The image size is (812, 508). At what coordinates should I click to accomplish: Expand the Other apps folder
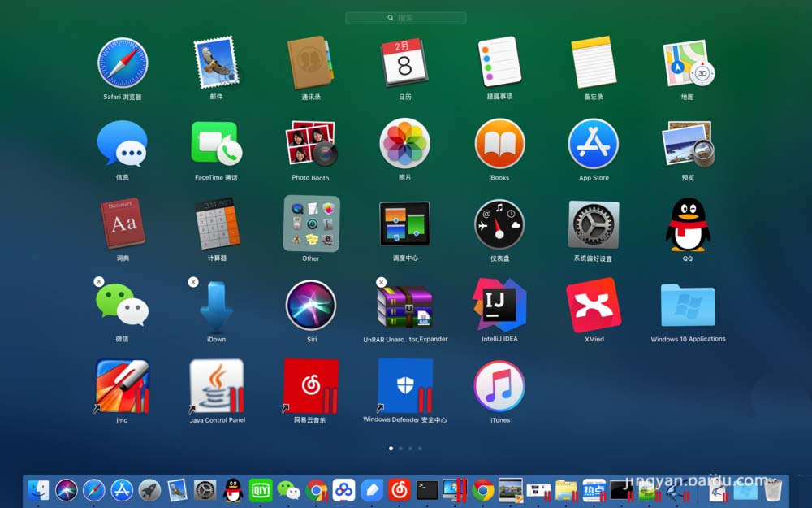311,224
